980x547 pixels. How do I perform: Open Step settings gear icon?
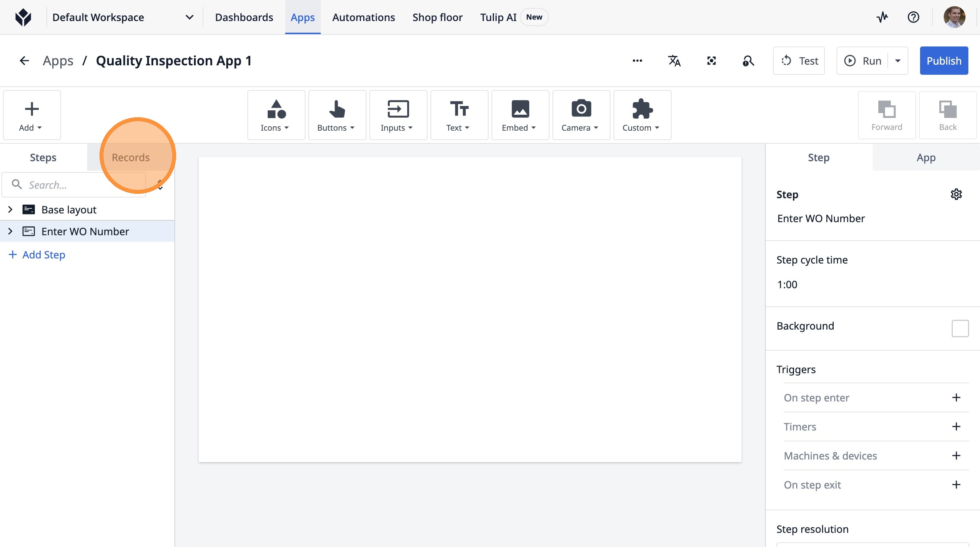click(956, 194)
